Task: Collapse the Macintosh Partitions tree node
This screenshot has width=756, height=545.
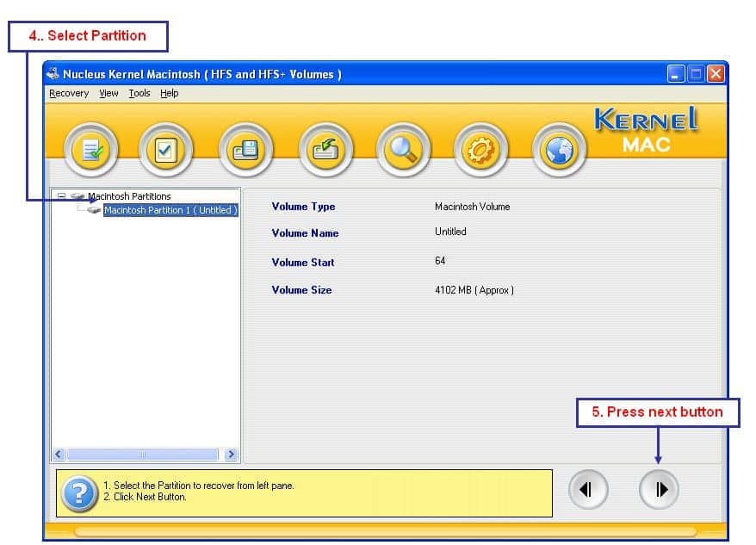Action: (61, 196)
